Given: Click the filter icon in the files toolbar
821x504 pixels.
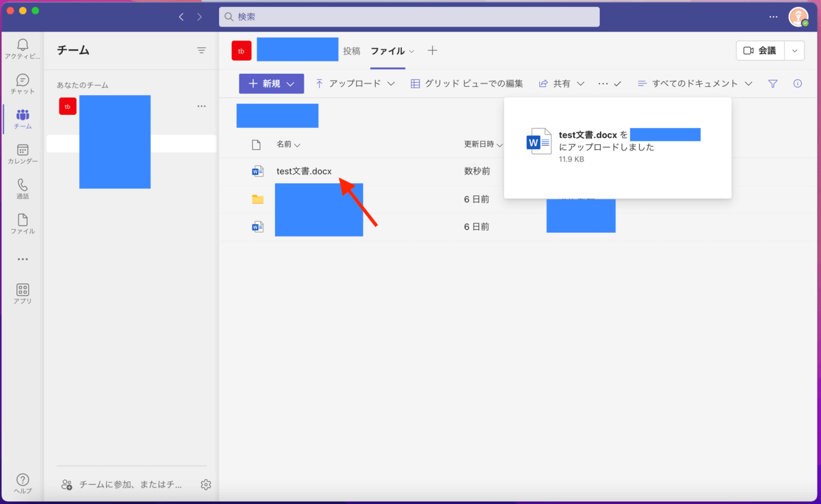Looking at the screenshot, I should click(x=773, y=83).
